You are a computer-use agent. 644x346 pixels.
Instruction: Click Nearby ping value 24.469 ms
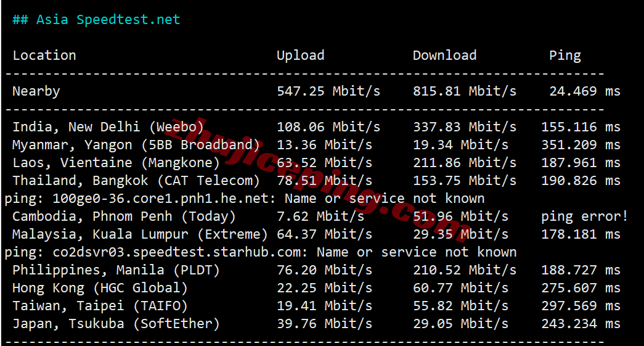pyautogui.click(x=585, y=91)
